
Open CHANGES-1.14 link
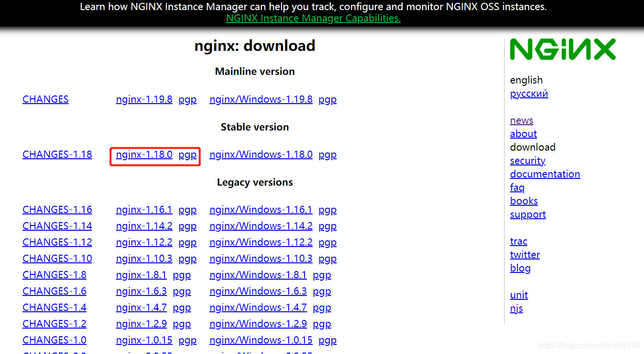coord(57,226)
